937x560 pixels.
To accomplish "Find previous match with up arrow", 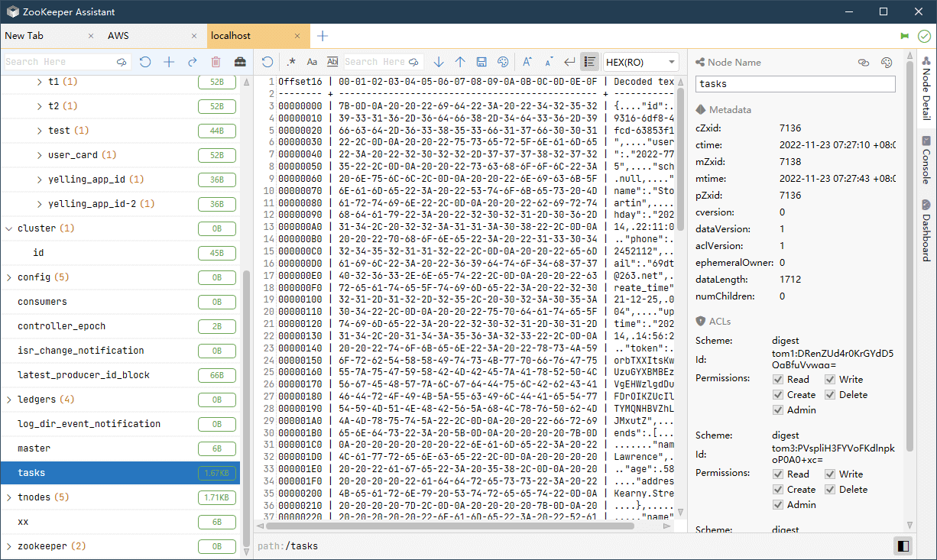I will pos(460,62).
